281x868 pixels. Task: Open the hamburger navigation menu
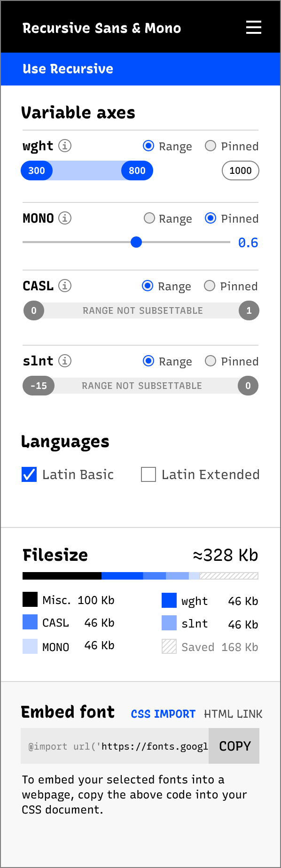(x=253, y=27)
